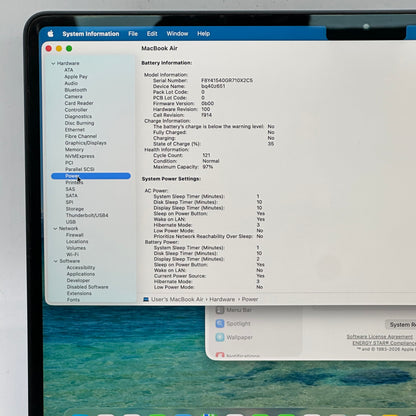The image size is (416, 416).
Task: Open the Help menu
Action: [203, 34]
